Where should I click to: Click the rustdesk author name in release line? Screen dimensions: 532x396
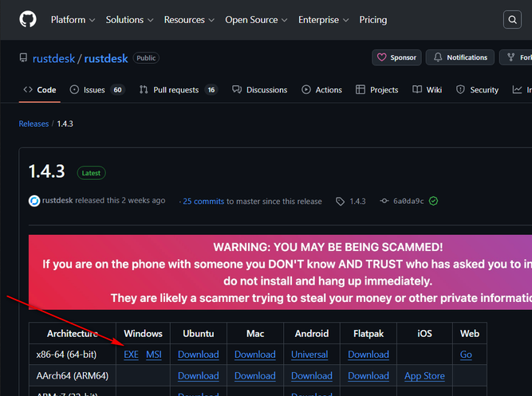(x=57, y=200)
